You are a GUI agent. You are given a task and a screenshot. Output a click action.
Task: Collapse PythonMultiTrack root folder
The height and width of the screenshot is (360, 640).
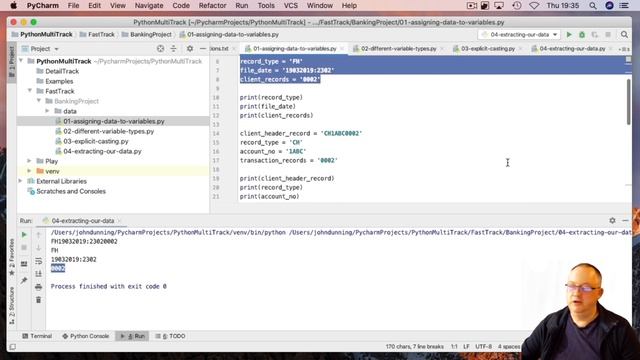click(x=21, y=61)
